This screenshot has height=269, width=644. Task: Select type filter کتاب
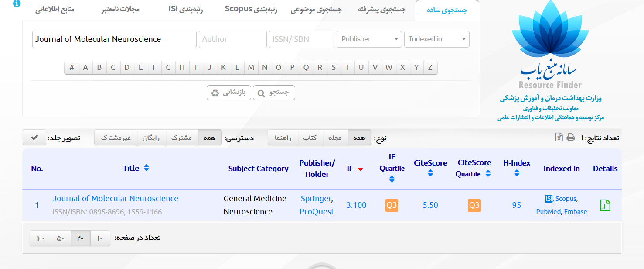(x=310, y=138)
